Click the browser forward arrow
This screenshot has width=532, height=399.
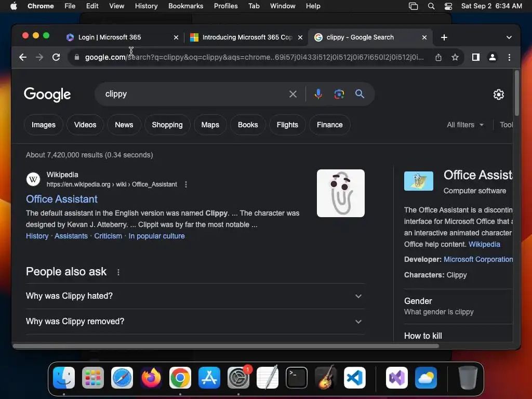39,57
